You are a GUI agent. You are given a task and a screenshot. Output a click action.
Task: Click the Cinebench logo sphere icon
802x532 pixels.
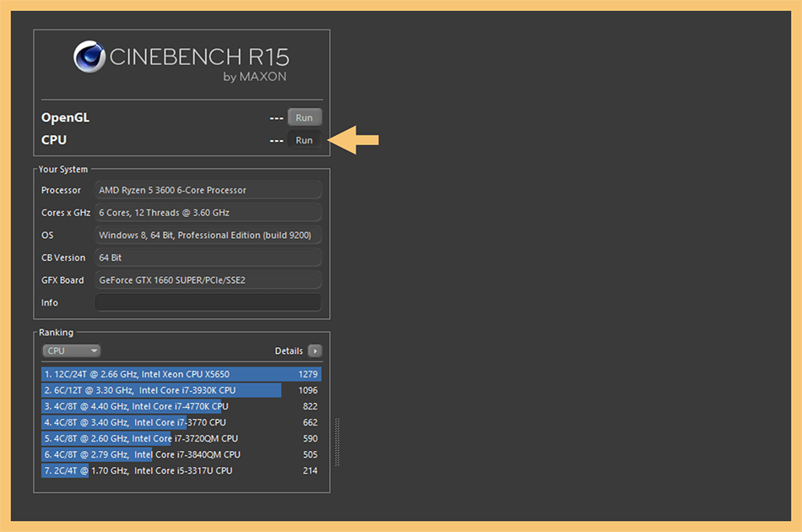tap(89, 57)
